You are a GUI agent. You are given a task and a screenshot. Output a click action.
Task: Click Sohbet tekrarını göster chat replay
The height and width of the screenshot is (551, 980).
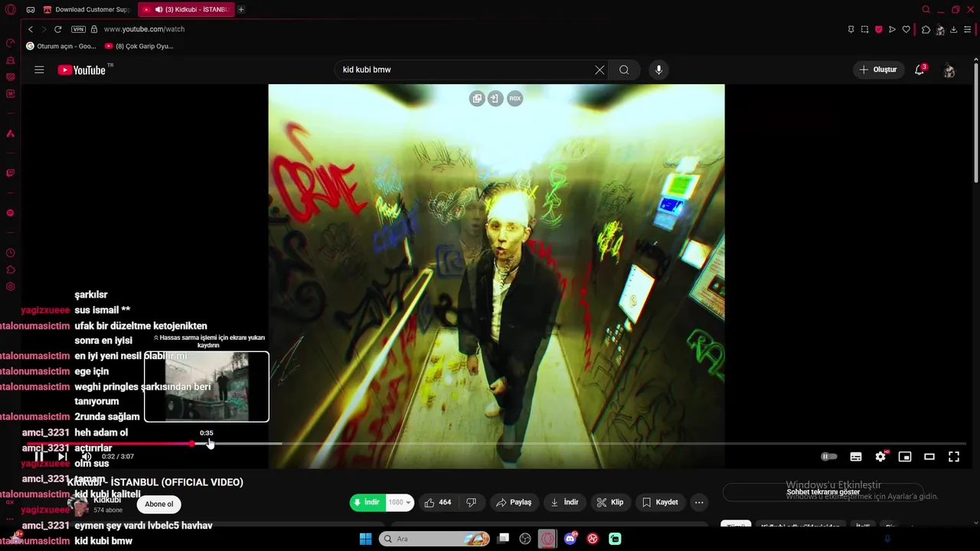click(823, 492)
